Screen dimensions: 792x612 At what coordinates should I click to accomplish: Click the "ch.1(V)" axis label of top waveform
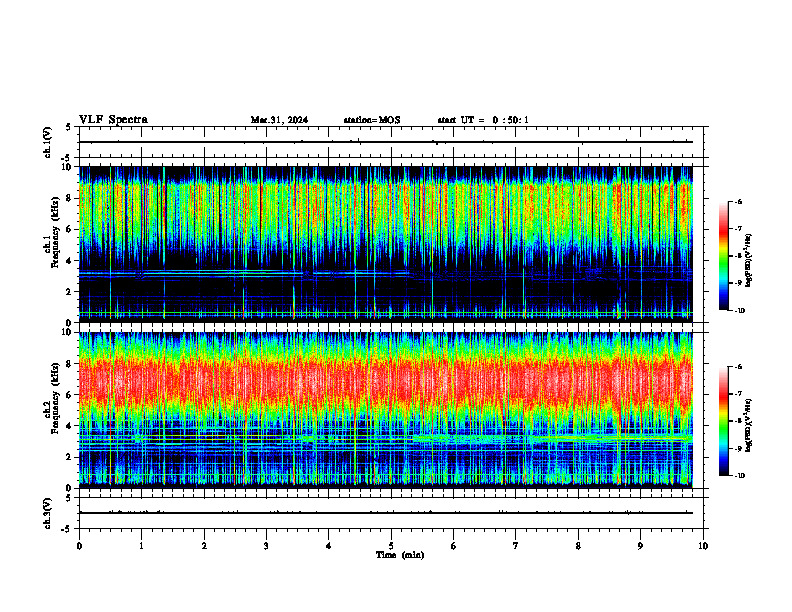coord(47,142)
